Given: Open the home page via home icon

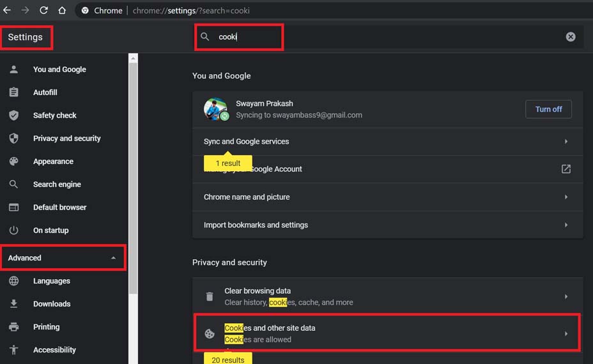Looking at the screenshot, I should click(x=62, y=10).
